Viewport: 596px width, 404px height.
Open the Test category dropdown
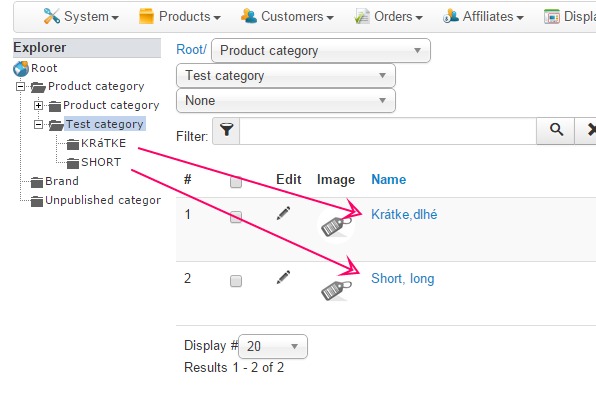pyautogui.click(x=286, y=76)
